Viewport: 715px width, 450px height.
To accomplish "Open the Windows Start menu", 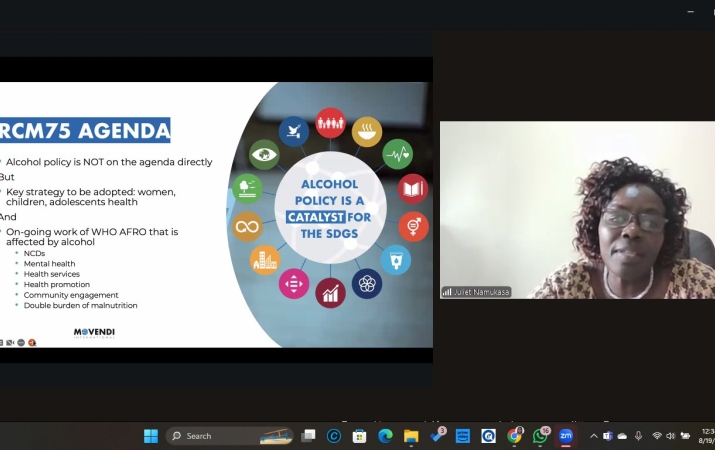I will coord(151,436).
